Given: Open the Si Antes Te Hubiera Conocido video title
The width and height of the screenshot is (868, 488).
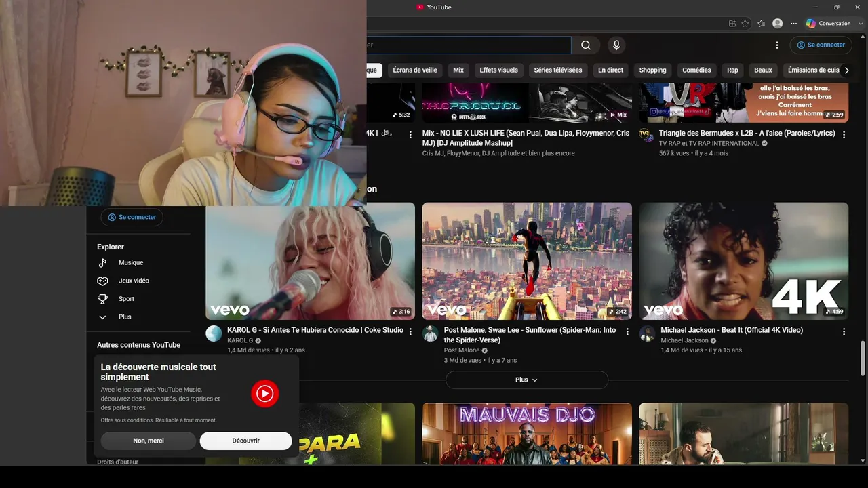Looking at the screenshot, I should coord(315,330).
